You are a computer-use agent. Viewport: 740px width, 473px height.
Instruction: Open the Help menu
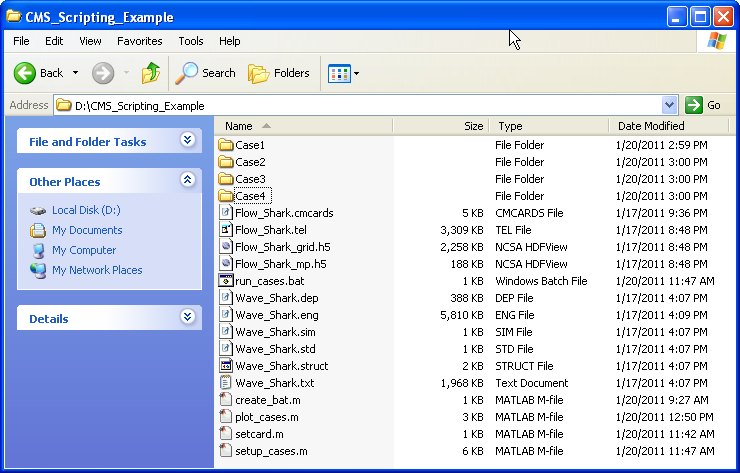(229, 41)
